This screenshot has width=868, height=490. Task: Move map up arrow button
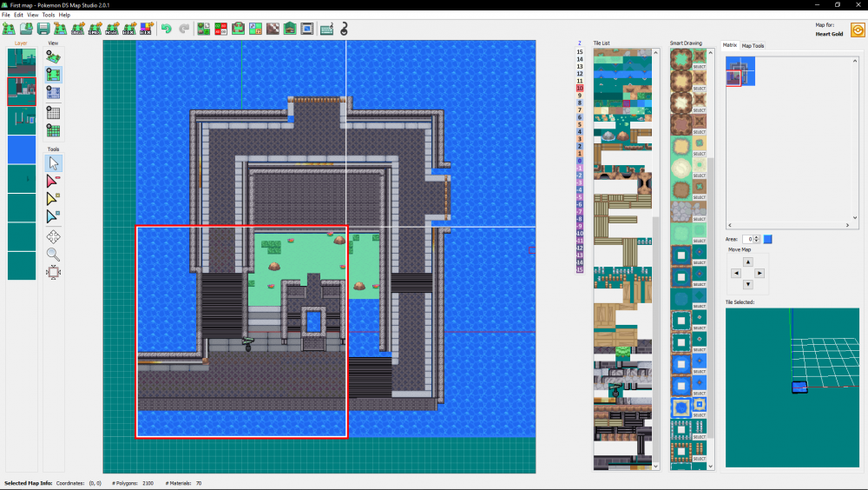(748, 262)
